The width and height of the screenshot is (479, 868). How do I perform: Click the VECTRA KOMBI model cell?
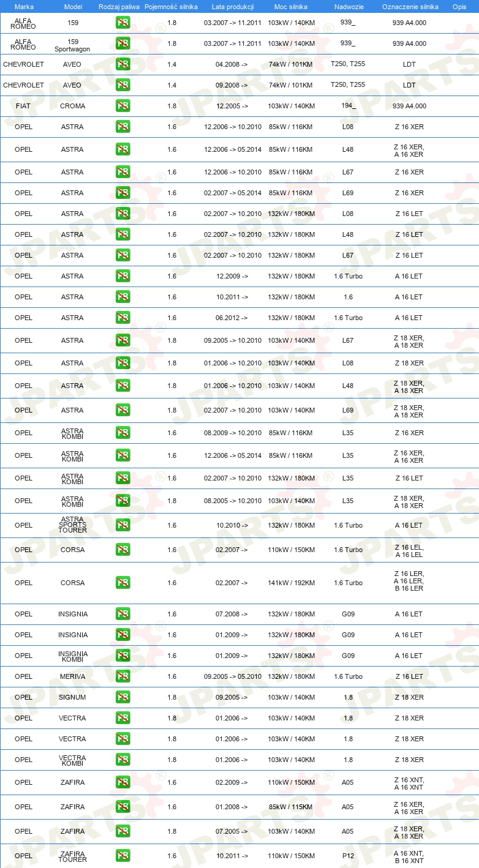pos(73,760)
